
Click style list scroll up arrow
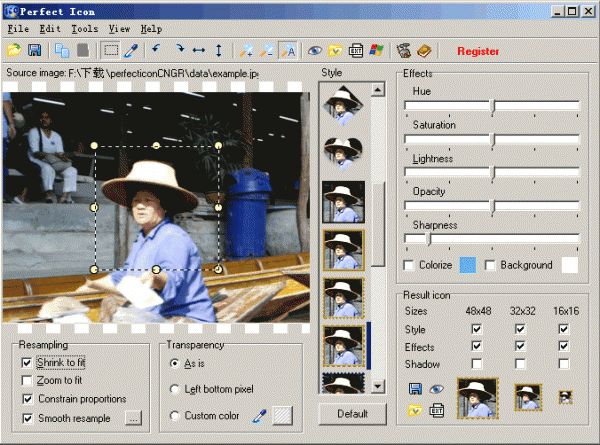coord(378,90)
